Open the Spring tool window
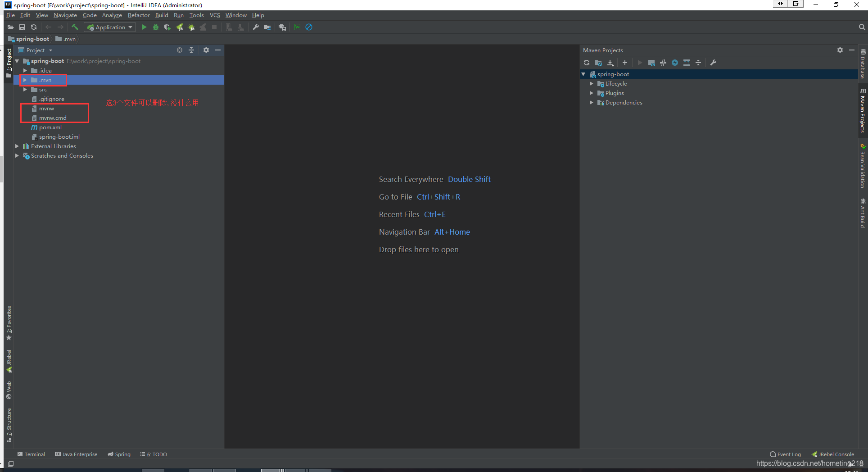Screen dimensions: 868x472 click(119, 454)
